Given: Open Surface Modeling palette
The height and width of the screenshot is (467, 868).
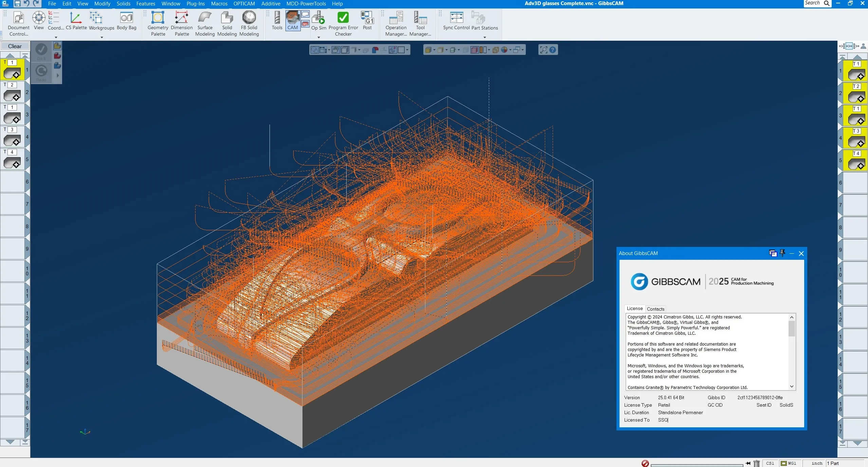Looking at the screenshot, I should [205, 24].
